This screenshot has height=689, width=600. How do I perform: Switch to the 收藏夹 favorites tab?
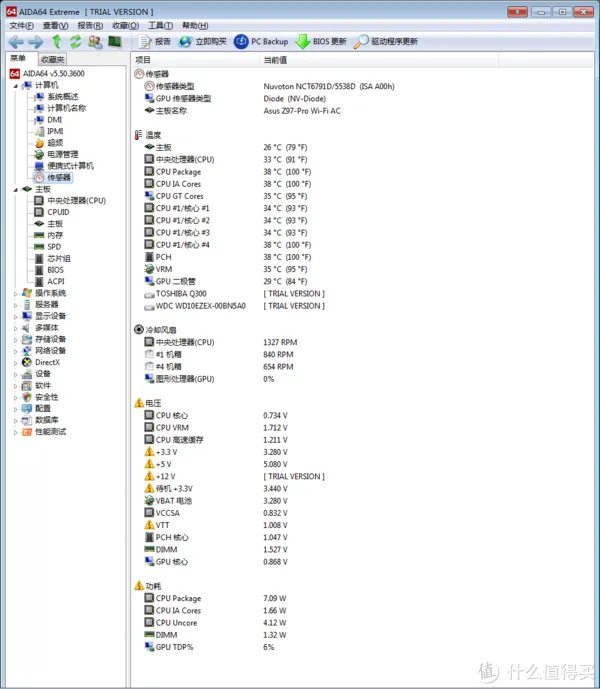53,60
